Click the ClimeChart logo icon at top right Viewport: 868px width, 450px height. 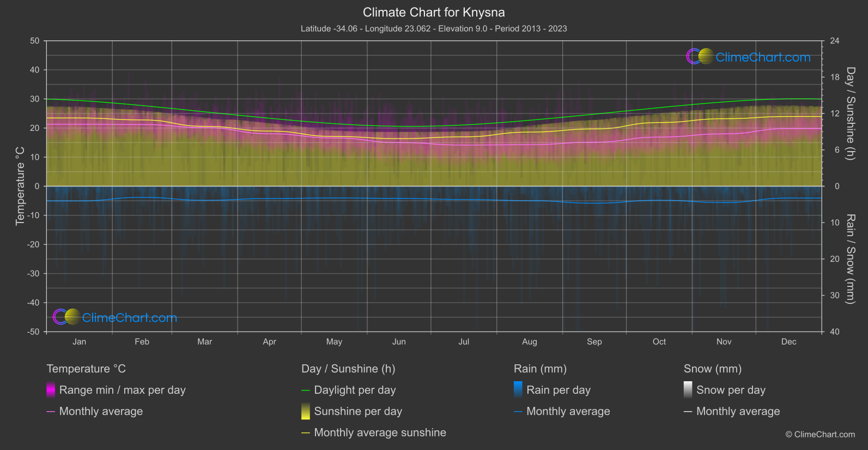click(x=700, y=57)
